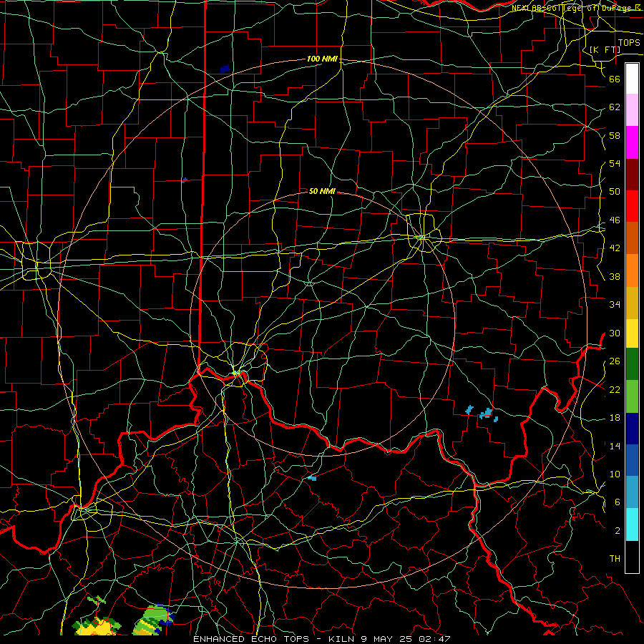Click the '66' legend value
644x644 pixels.
(615, 79)
